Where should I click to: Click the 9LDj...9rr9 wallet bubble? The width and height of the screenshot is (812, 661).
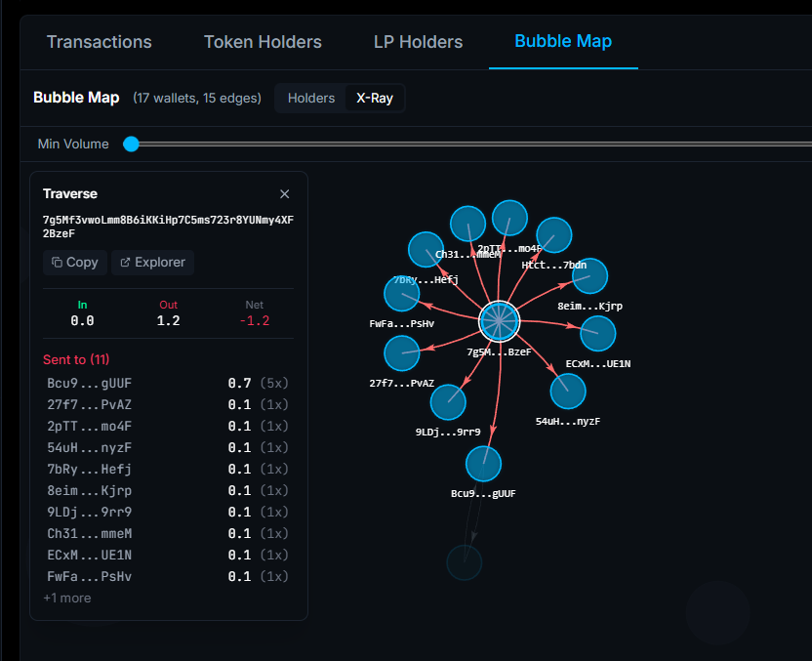pos(448,402)
